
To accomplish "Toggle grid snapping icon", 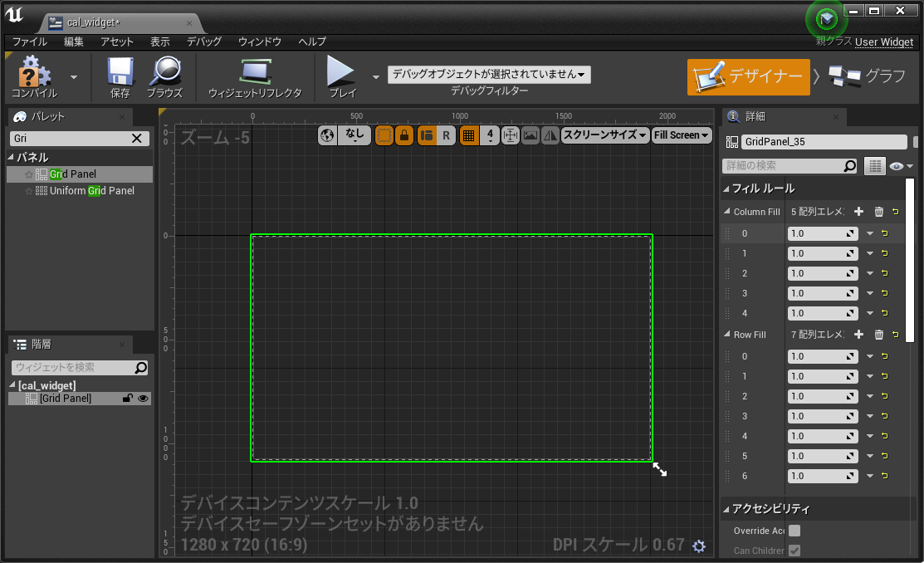I will coord(468,135).
